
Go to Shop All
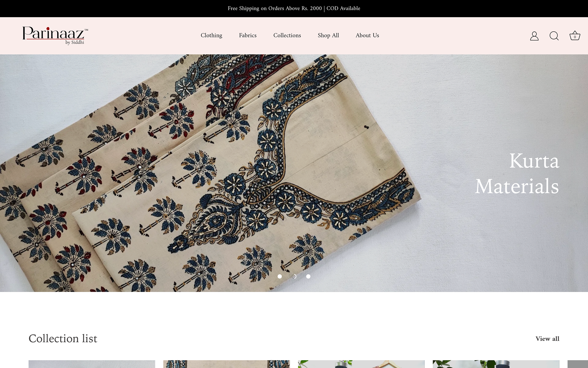[x=328, y=35]
